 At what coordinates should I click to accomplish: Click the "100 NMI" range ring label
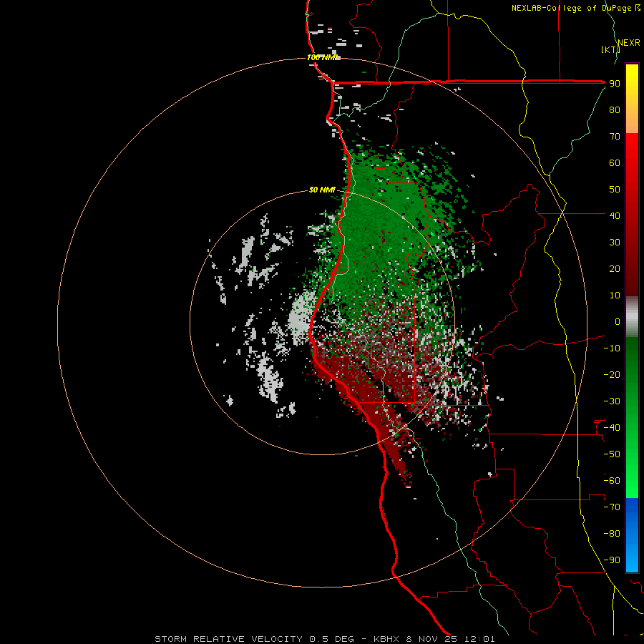click(x=321, y=57)
